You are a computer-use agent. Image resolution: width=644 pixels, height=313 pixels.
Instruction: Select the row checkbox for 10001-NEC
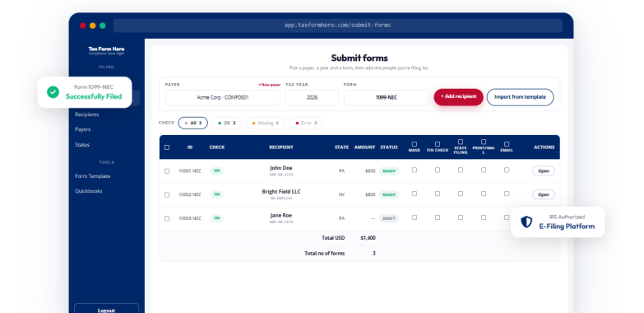tap(167, 171)
